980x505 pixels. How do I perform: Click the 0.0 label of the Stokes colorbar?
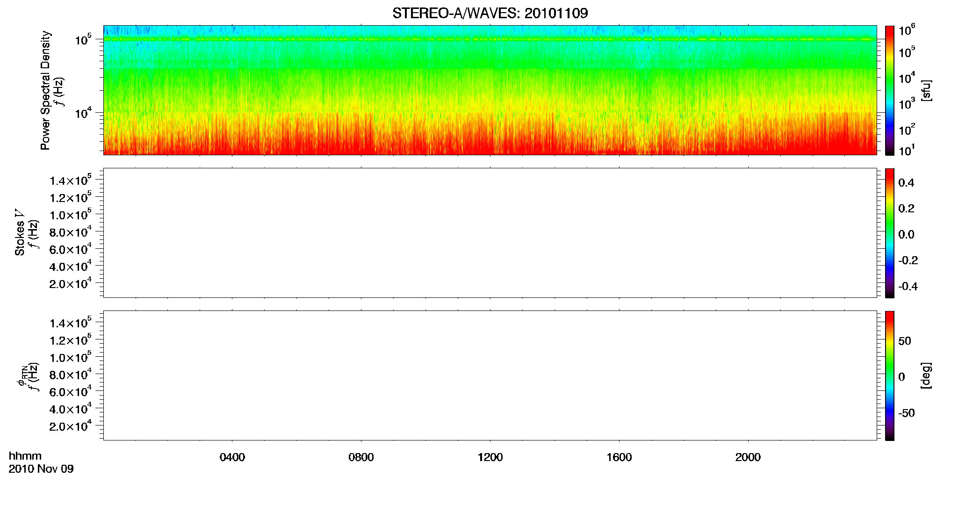(906, 235)
